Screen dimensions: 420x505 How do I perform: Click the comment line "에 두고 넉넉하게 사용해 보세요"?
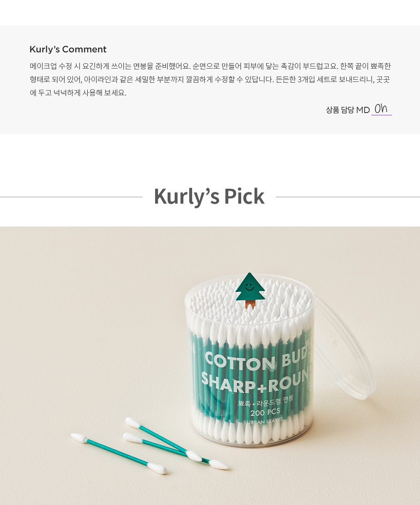(x=78, y=93)
